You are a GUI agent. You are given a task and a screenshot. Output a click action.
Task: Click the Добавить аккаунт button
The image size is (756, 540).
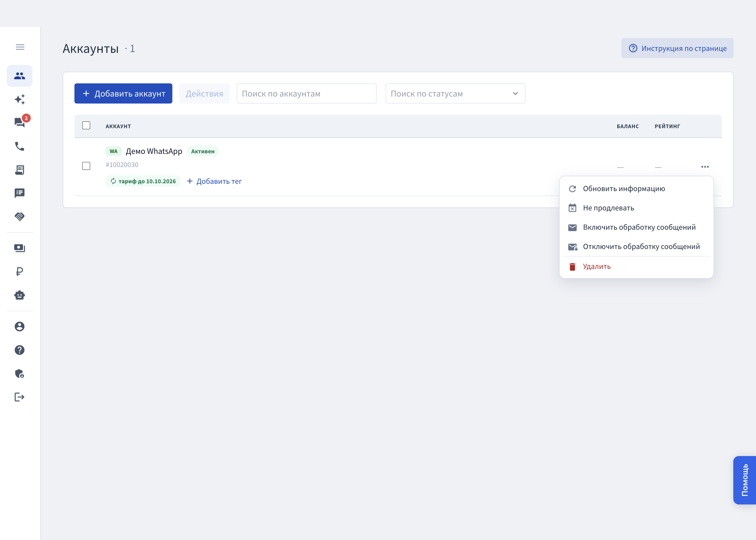point(123,93)
